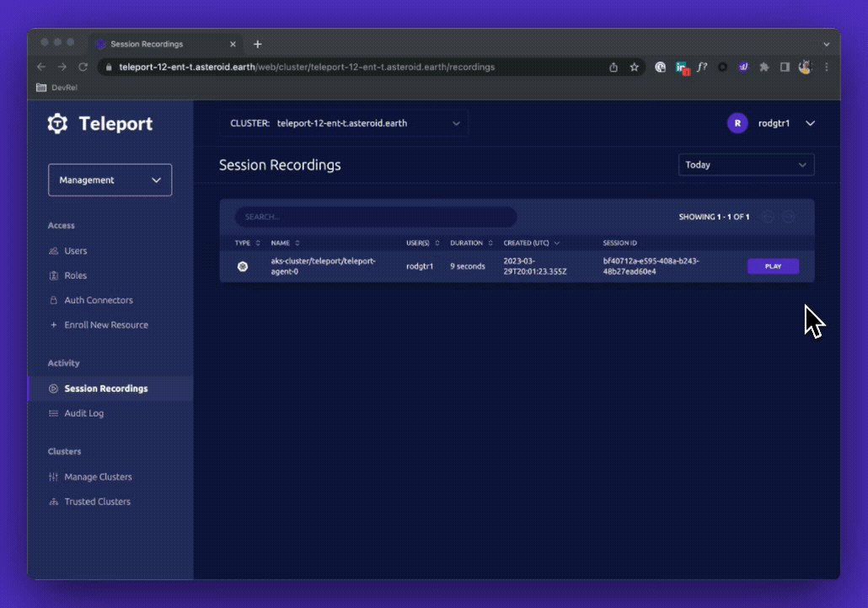The width and height of the screenshot is (868, 608).
Task: Sort table by Duration column
Action: 470,243
